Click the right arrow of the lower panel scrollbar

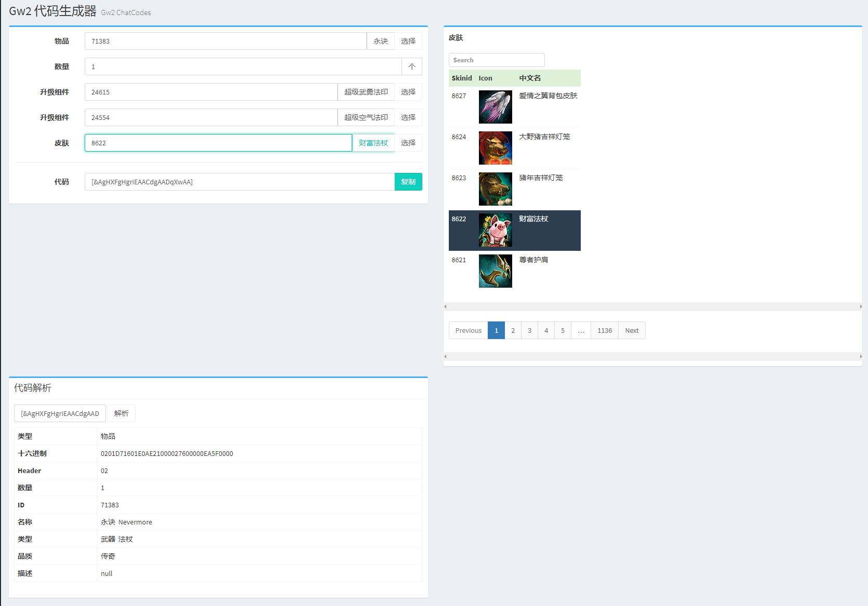pos(861,357)
